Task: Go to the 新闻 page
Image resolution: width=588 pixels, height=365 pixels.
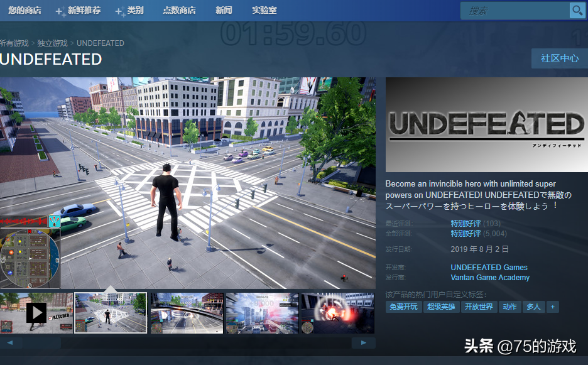Action: [x=224, y=11]
